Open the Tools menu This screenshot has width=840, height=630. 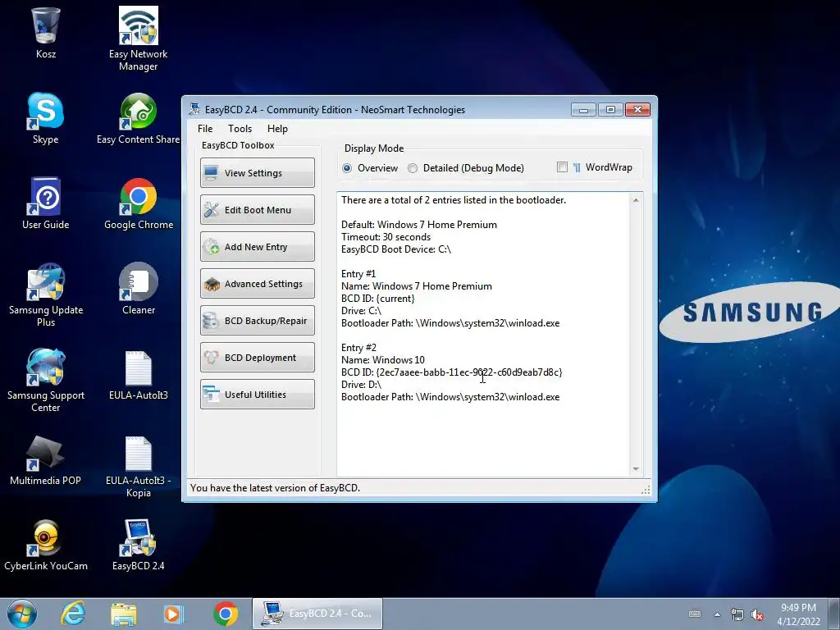coord(240,129)
